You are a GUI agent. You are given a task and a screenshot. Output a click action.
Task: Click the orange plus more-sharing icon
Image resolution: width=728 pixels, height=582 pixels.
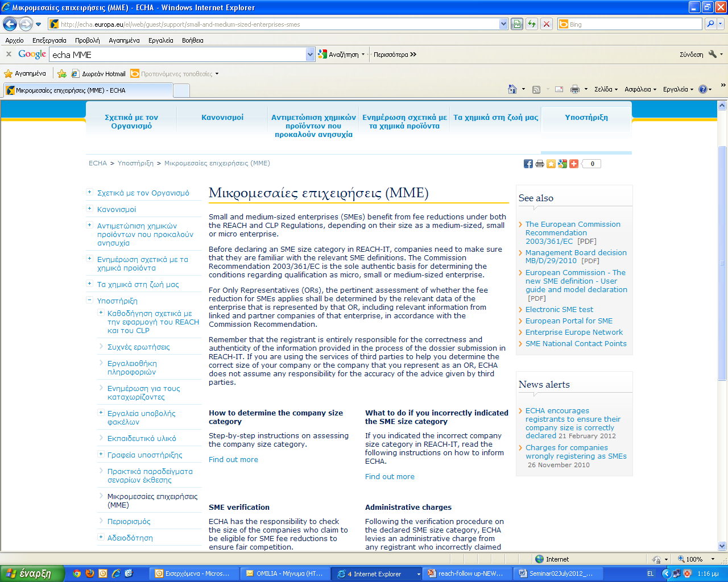click(x=574, y=164)
